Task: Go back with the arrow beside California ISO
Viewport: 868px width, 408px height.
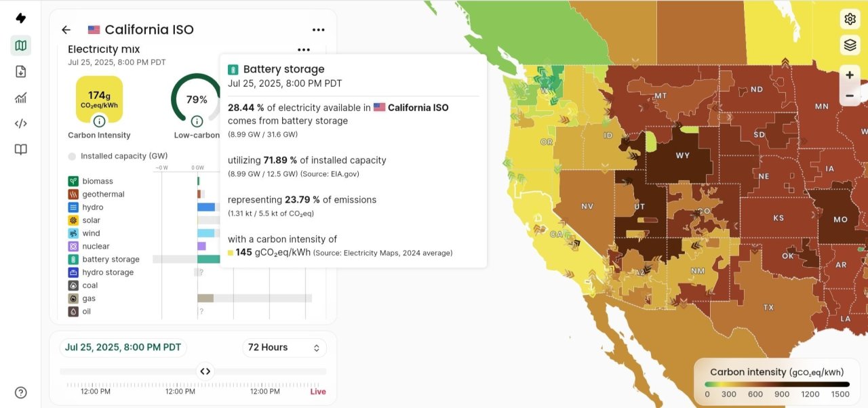Action: click(66, 30)
